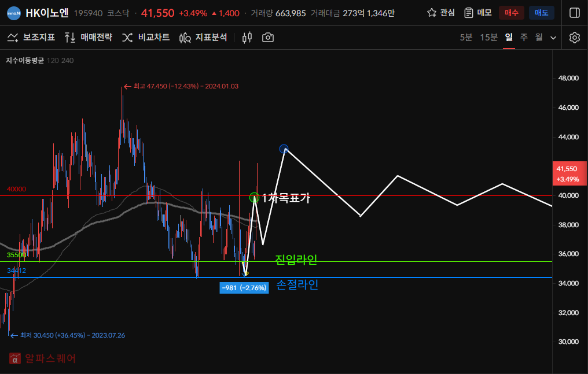Open 매매전략 trading strategy menu

pyautogui.click(x=88, y=38)
